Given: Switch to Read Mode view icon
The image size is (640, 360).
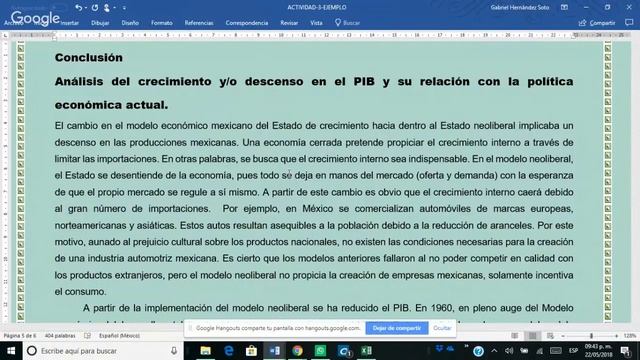Looking at the screenshot, I should tap(515, 336).
